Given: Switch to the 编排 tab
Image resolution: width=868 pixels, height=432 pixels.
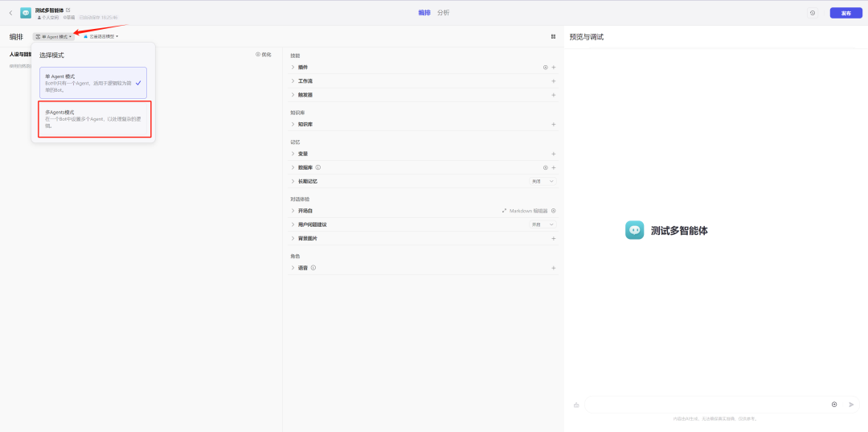Looking at the screenshot, I should click(x=424, y=13).
